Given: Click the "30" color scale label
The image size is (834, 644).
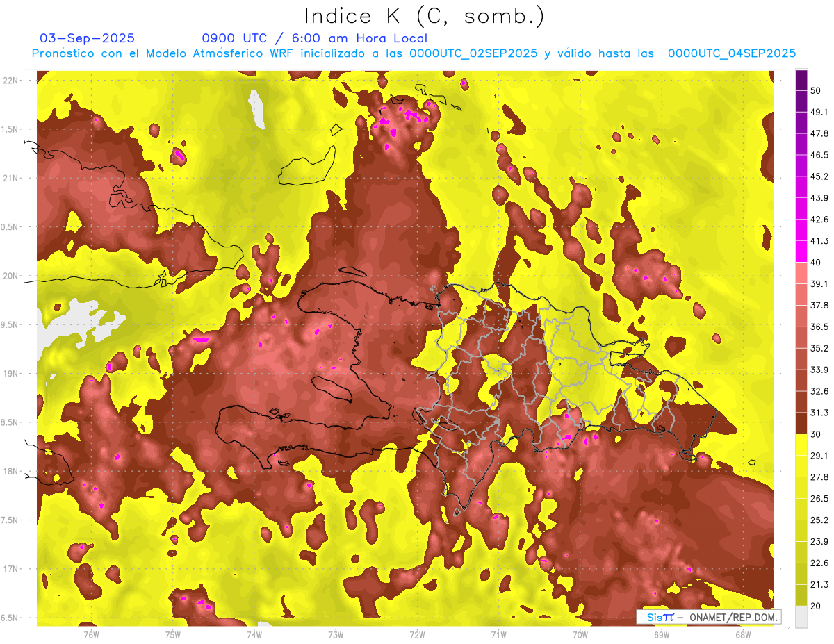Looking at the screenshot, I should click(816, 434).
